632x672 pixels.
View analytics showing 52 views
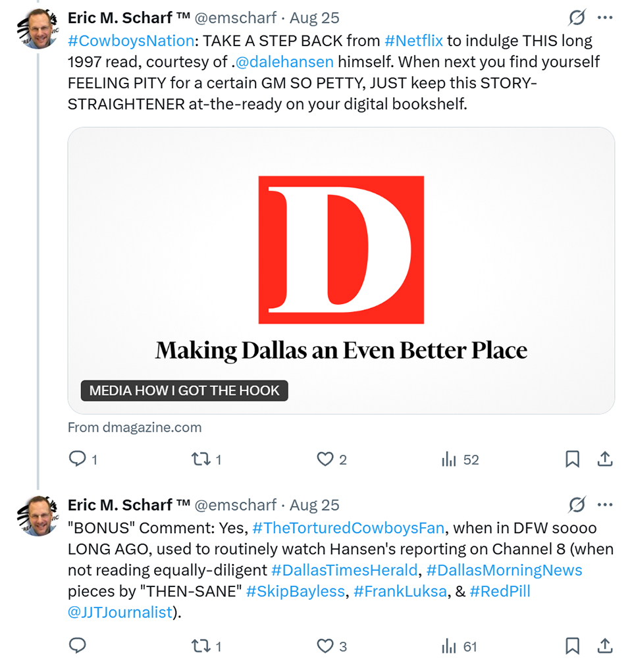449,459
